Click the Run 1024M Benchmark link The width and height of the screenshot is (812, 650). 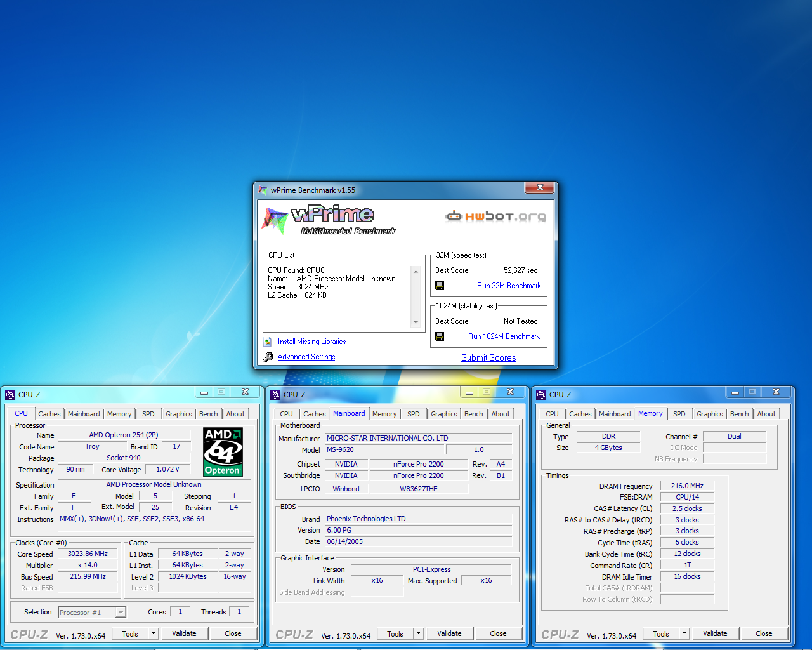coord(504,336)
